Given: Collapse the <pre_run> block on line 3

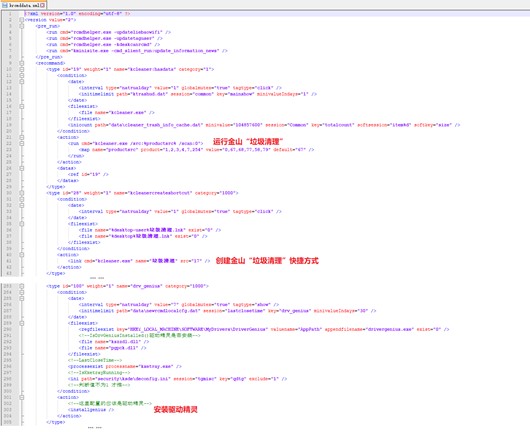Looking at the screenshot, I should pyautogui.click(x=22, y=26).
